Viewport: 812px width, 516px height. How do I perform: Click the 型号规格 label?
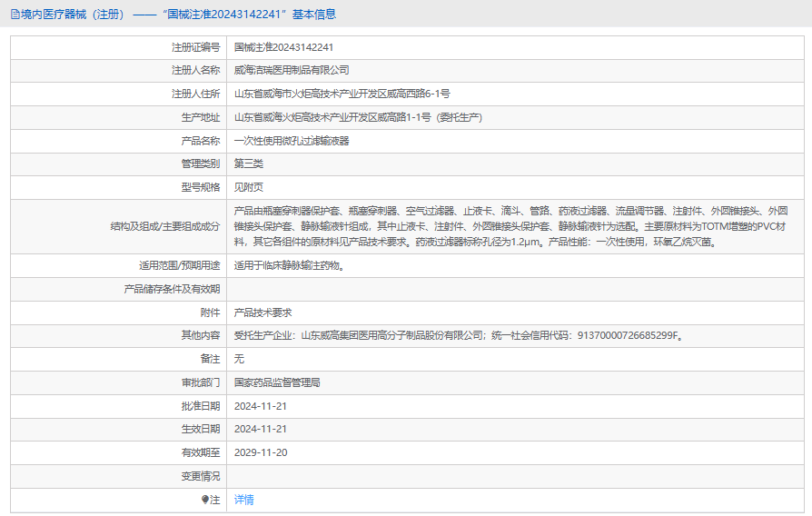click(201, 187)
